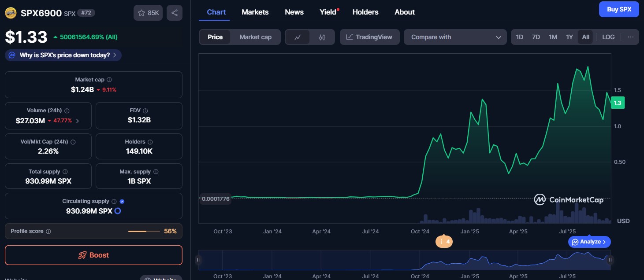Open Profile score info icon
Viewport: 644px width, 280px height.
pyautogui.click(x=48, y=231)
